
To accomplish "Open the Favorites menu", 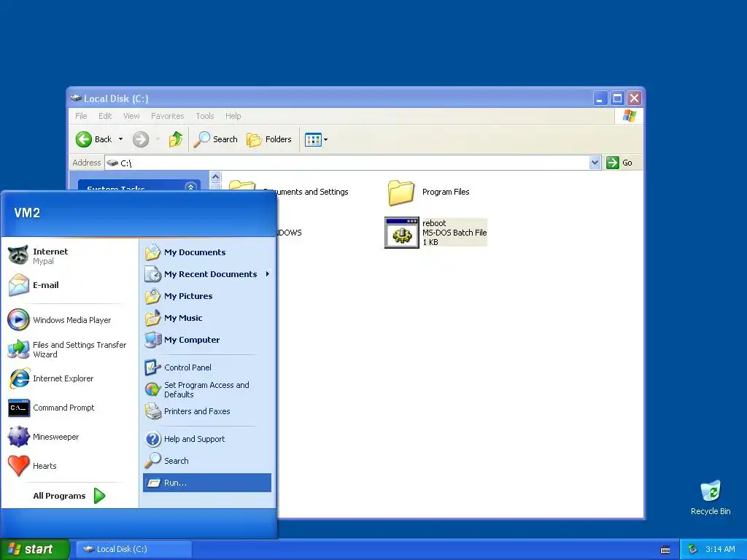I will pos(167,116).
